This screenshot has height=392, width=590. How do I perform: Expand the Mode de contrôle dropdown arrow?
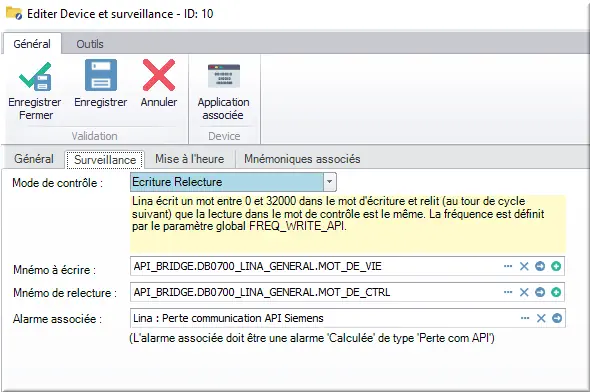pos(329,182)
